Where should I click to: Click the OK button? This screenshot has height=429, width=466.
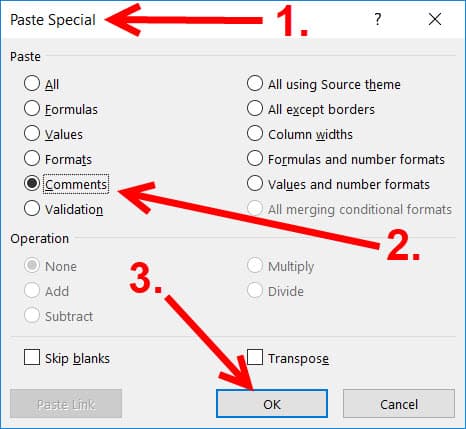coord(272,404)
